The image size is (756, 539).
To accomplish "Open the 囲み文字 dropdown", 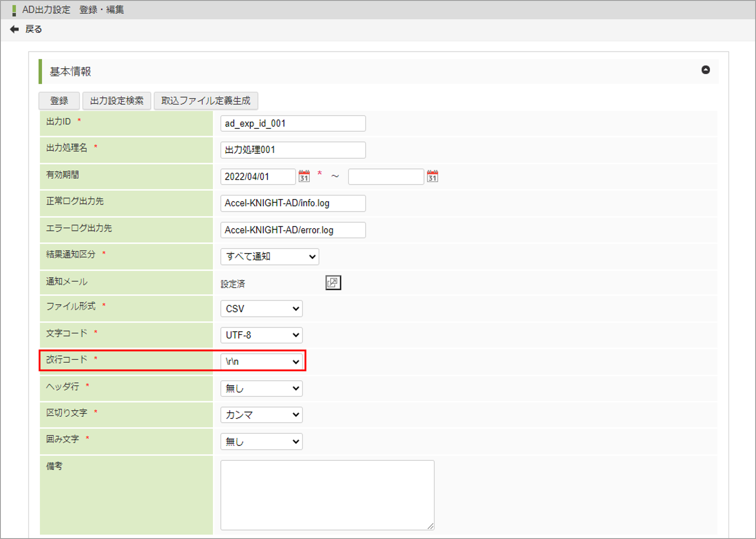I will coord(261,441).
